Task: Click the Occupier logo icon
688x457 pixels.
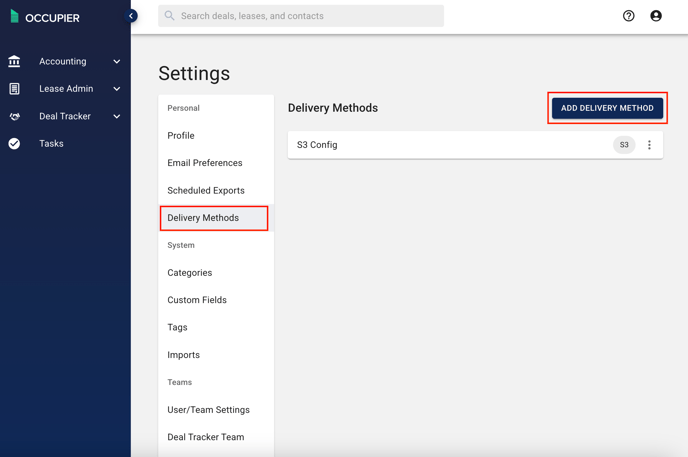Action: tap(14, 16)
